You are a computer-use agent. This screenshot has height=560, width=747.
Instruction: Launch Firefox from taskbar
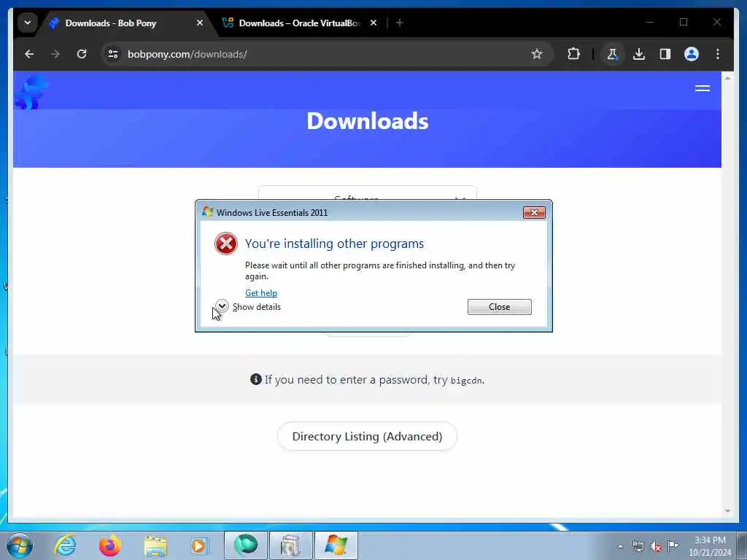(109, 545)
